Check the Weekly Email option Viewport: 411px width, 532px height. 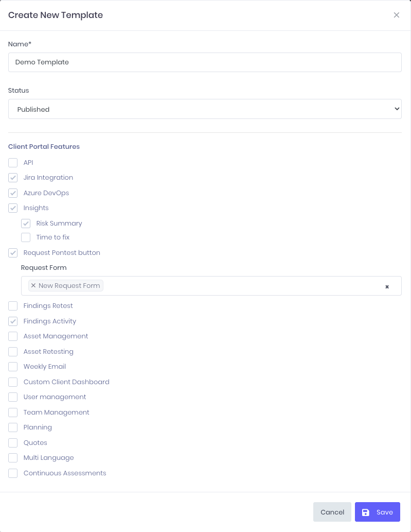pos(13,367)
